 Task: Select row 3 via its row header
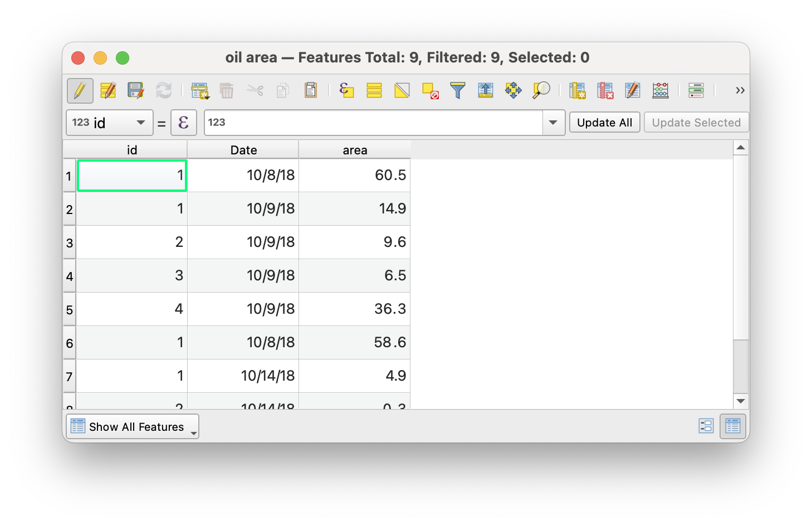point(70,242)
